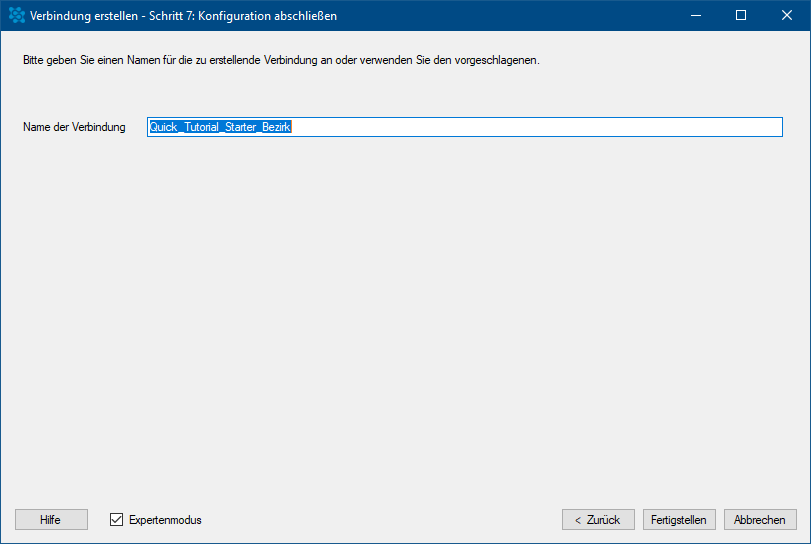Click the Name der Verbindung label
This screenshot has width=811, height=544.
coord(74,127)
